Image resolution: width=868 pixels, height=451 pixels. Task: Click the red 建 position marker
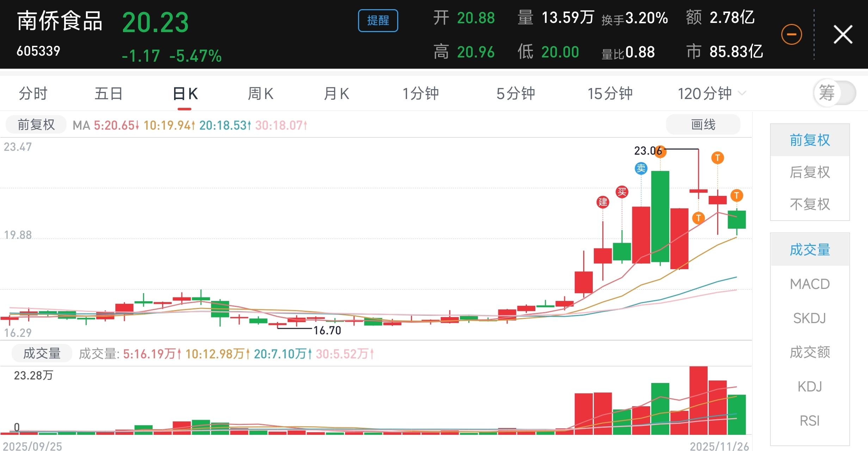[603, 202]
